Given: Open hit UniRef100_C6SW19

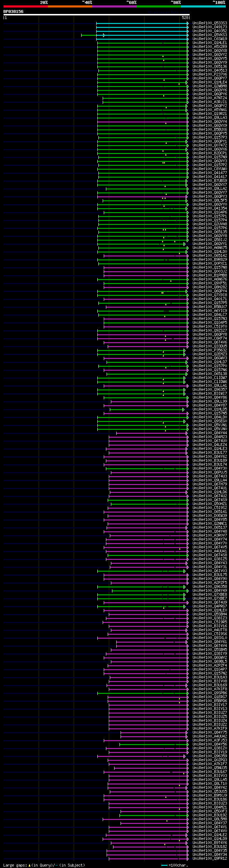Looking at the screenshot, I should point(210,39).
